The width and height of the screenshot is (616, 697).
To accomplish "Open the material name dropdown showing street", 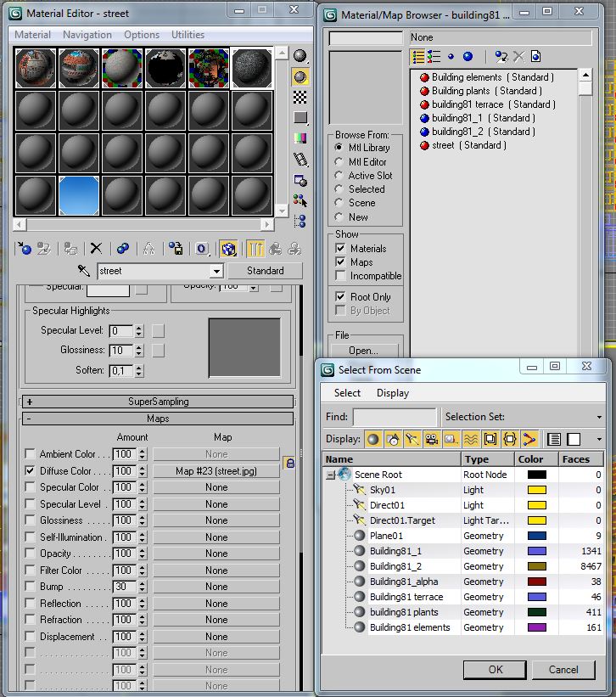I will (x=216, y=271).
